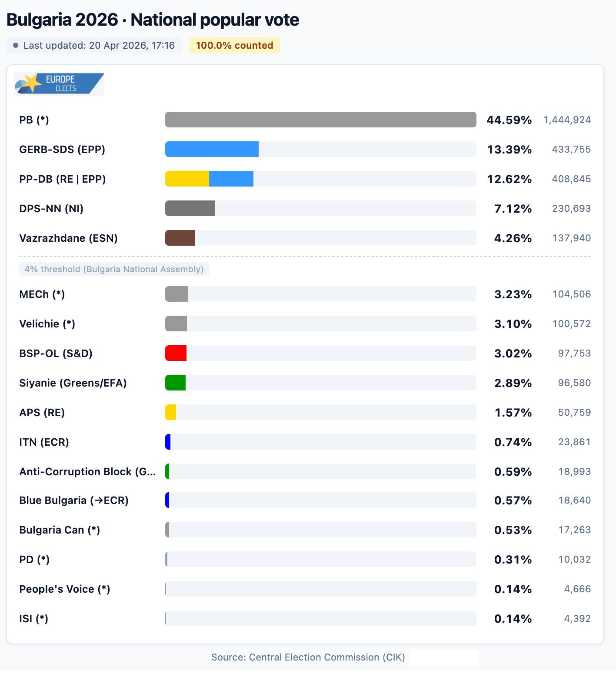Click PB's 44.59% percentage value
Viewport: 616px width, 674px height.
[x=509, y=120]
